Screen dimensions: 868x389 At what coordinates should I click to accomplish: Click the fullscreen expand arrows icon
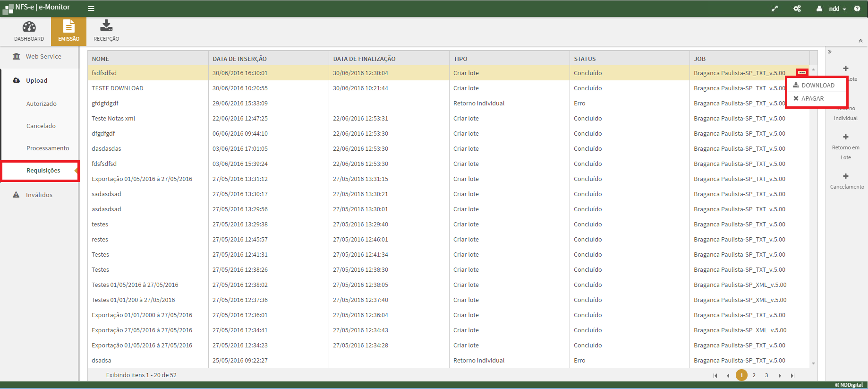coord(774,9)
